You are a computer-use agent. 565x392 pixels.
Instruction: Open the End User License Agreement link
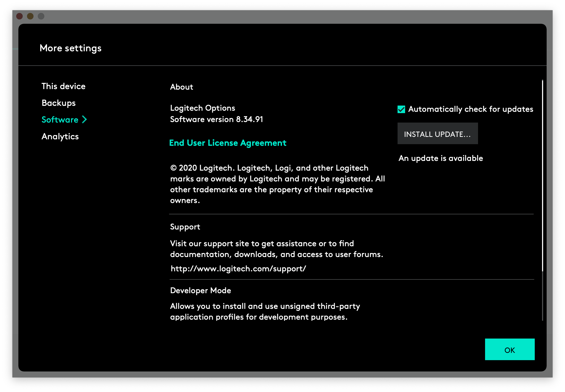[x=227, y=143]
